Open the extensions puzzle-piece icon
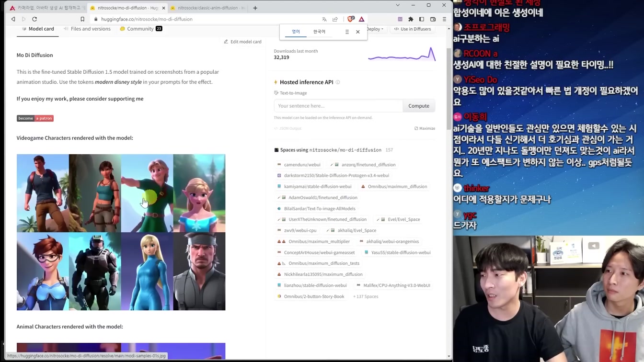644x362 pixels. (411, 19)
